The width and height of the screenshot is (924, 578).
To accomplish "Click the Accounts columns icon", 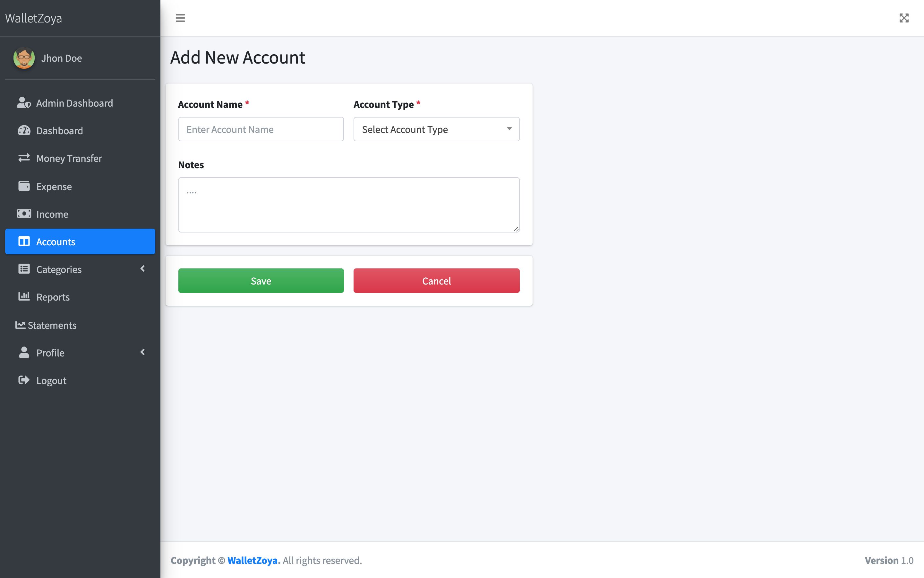I will [24, 241].
